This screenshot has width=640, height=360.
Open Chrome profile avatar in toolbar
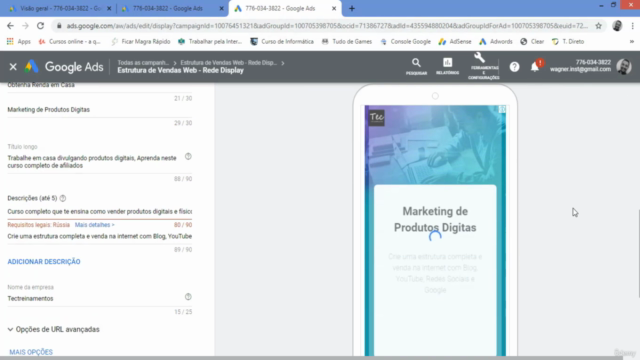pyautogui.click(x=617, y=26)
